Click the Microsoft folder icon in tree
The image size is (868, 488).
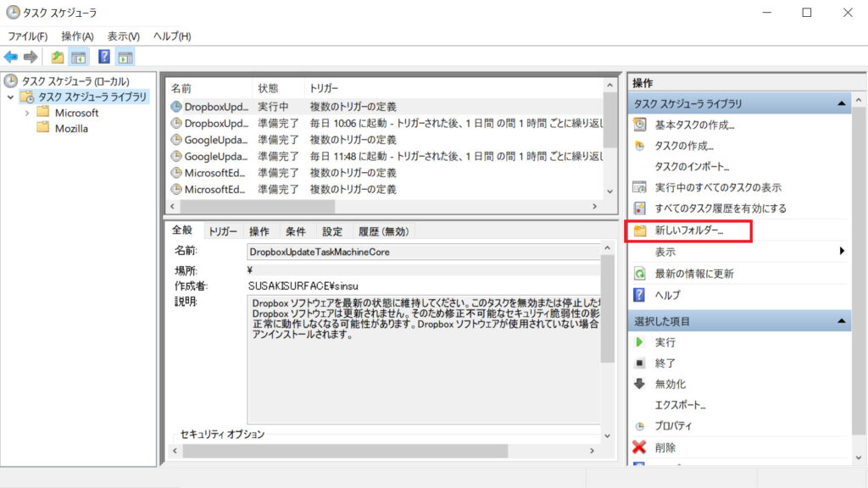coord(43,112)
